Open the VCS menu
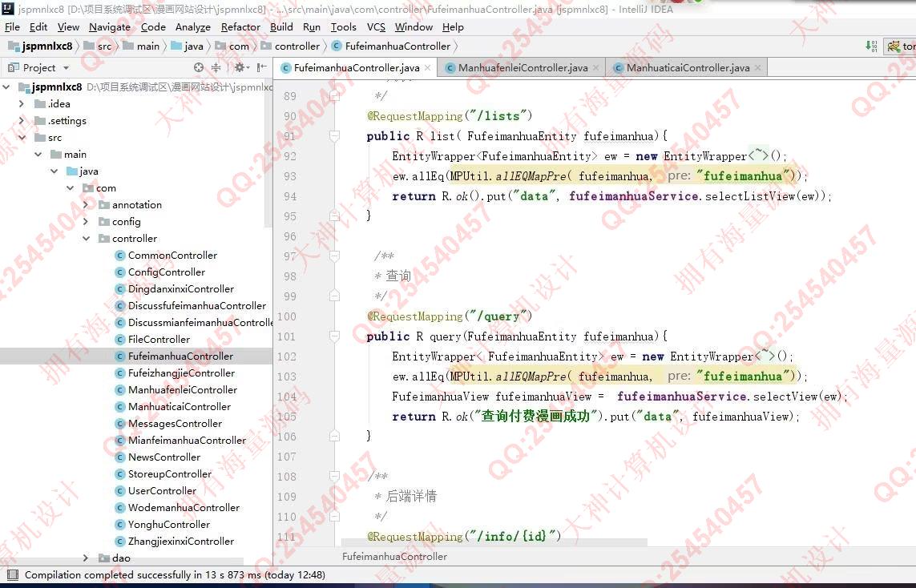916x588 pixels. pos(376,27)
